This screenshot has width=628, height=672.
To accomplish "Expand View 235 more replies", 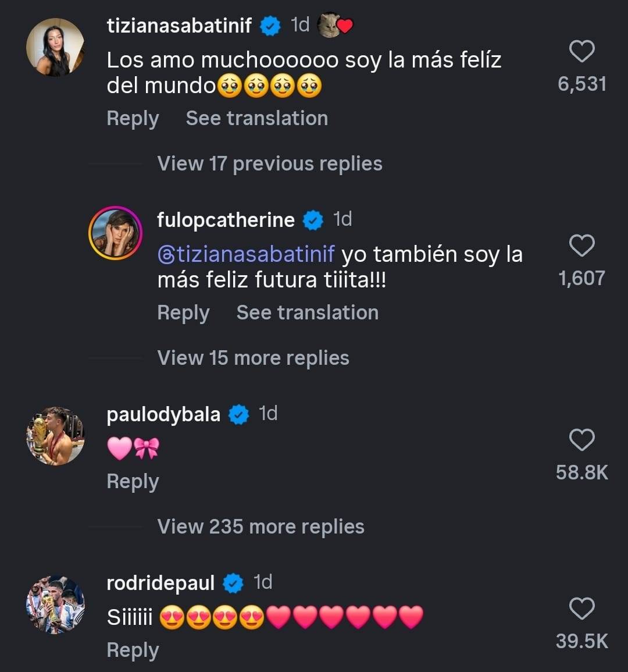I will tap(261, 527).
